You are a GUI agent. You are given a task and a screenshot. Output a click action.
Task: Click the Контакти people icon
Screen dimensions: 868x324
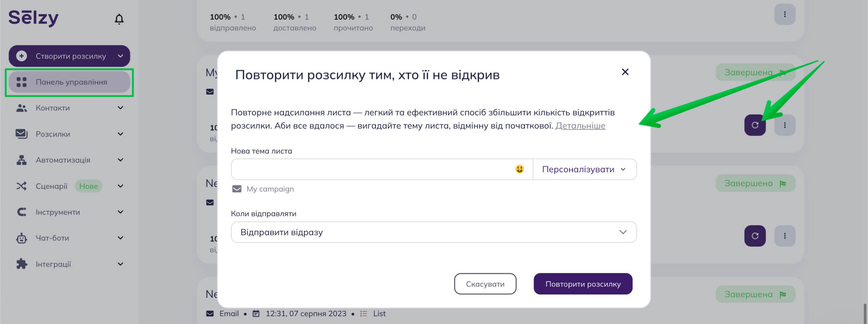tap(21, 108)
